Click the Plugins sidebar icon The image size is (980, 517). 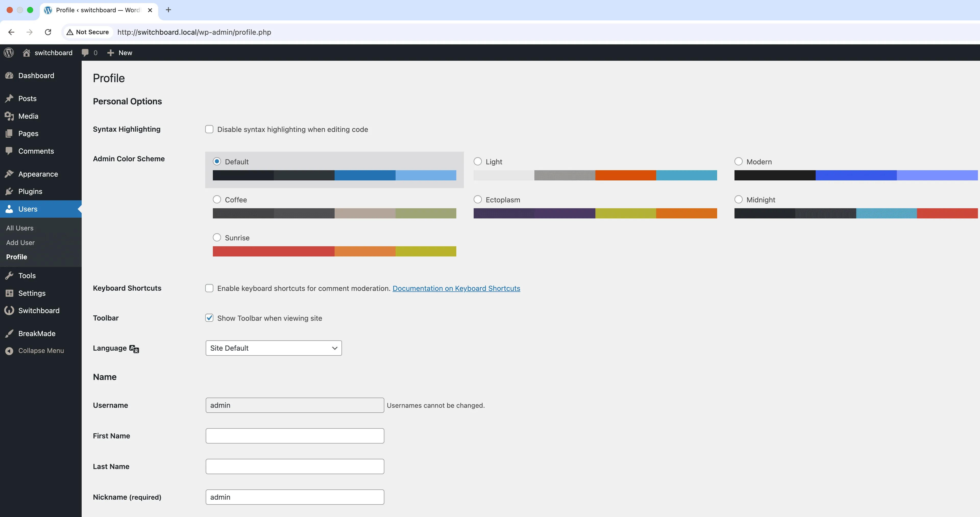[x=9, y=191]
